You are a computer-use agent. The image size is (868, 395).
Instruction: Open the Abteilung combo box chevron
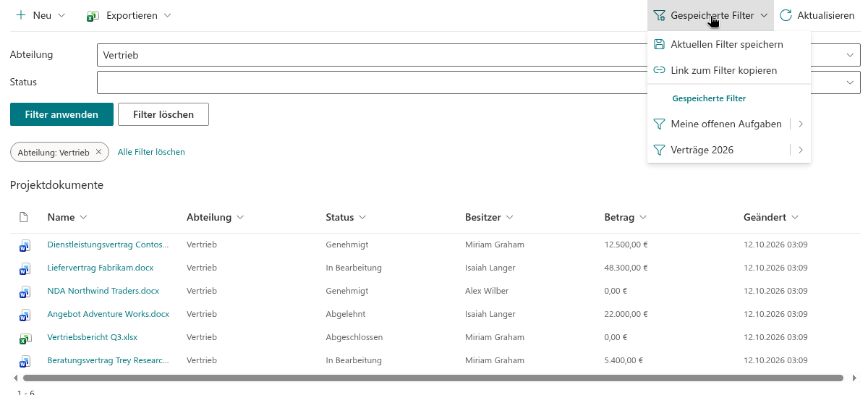[x=849, y=55]
